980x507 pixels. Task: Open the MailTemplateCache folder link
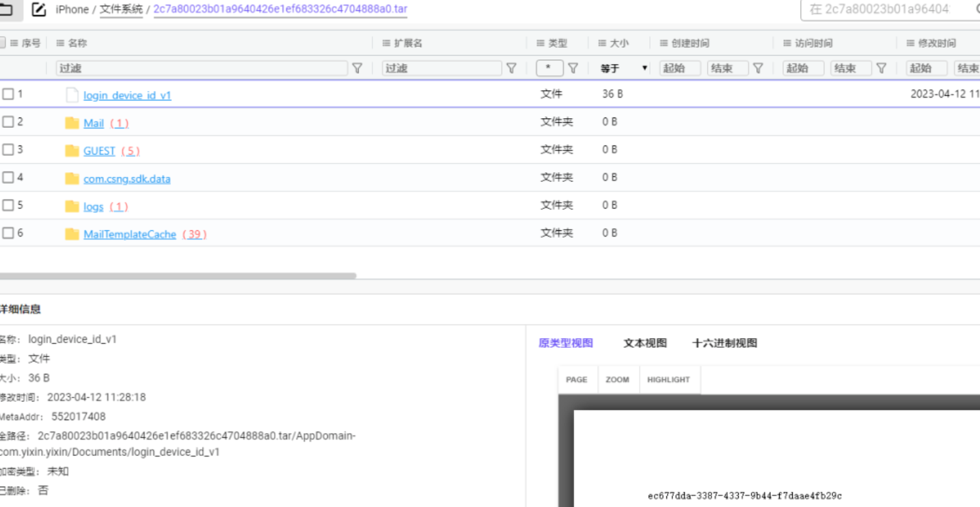130,234
